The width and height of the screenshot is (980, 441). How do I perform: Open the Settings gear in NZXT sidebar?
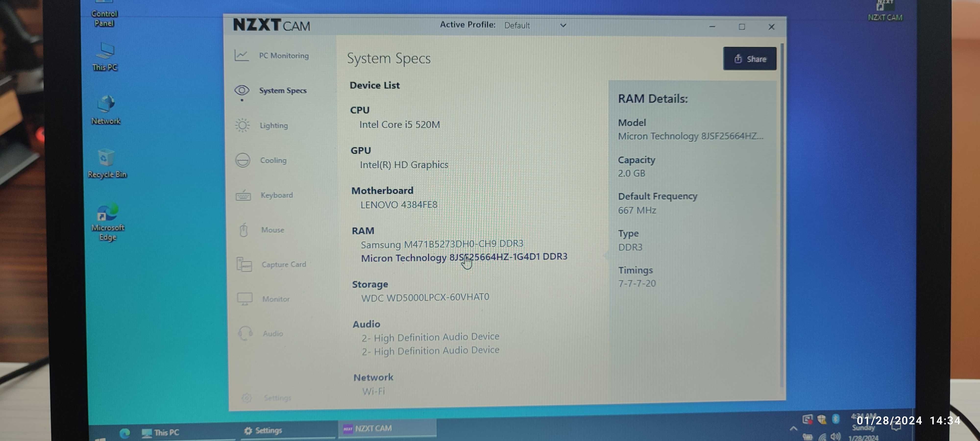point(247,398)
